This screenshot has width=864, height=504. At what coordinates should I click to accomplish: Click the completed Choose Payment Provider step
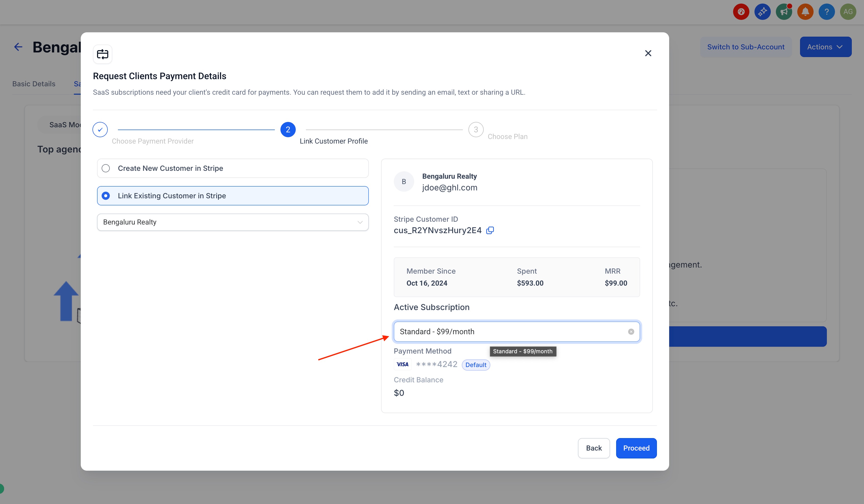click(x=100, y=130)
